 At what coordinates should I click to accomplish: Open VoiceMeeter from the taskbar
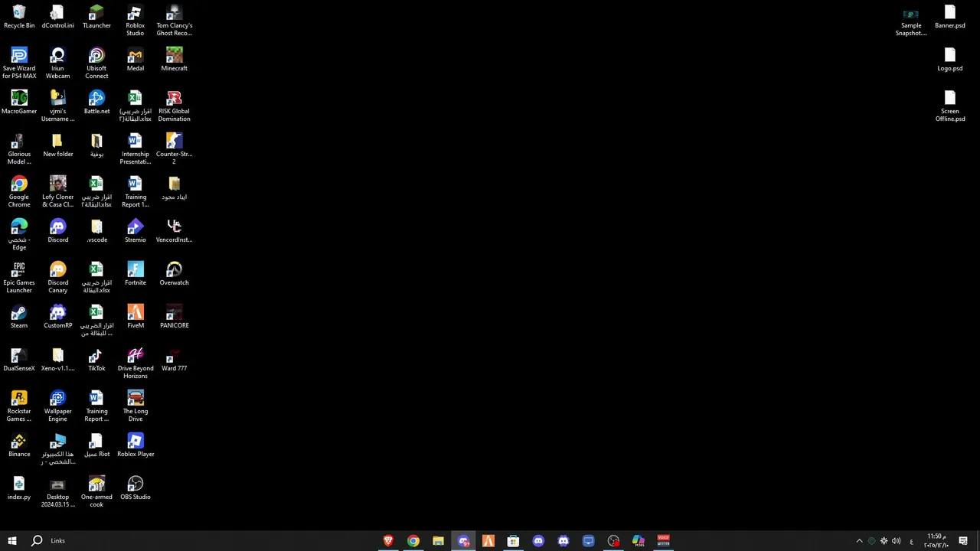tap(663, 541)
